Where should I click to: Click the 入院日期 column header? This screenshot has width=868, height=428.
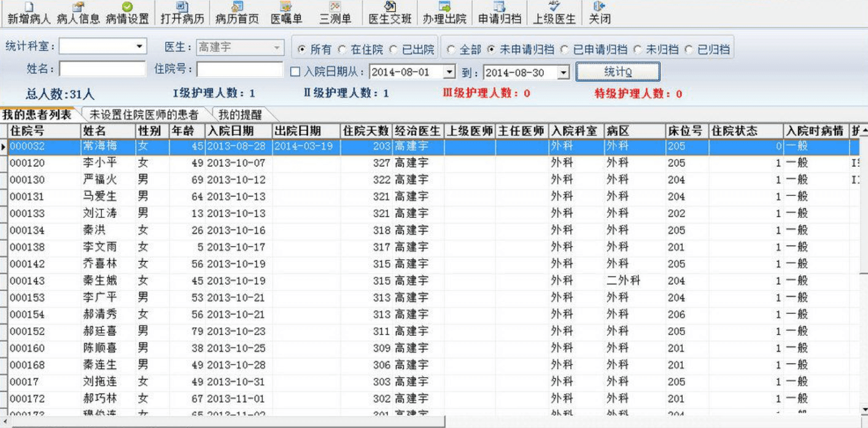point(238,131)
